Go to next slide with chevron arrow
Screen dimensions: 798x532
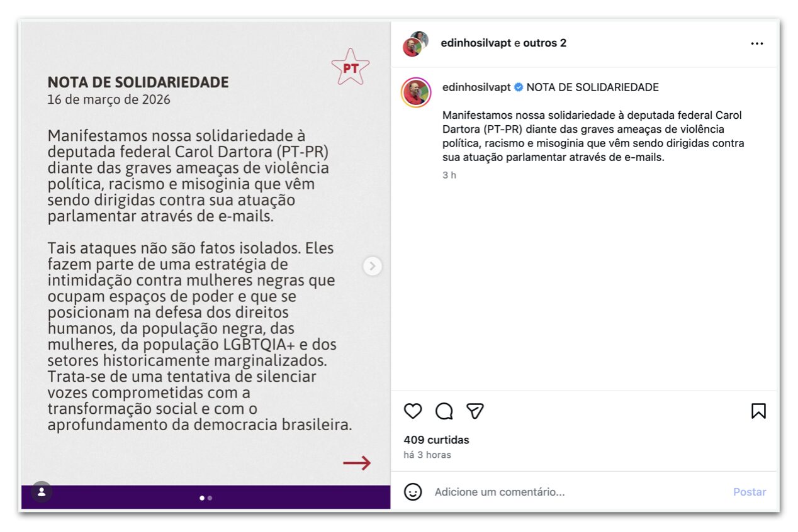point(373,266)
